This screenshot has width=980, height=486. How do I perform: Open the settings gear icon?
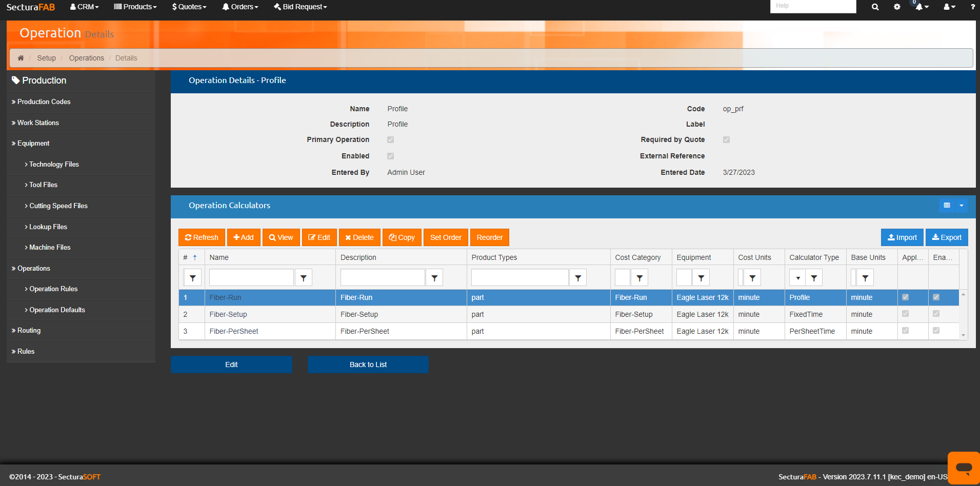point(897,7)
